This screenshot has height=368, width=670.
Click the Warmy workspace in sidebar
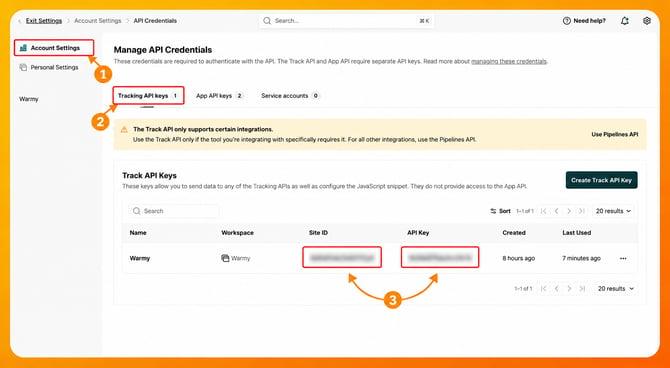pos(29,99)
